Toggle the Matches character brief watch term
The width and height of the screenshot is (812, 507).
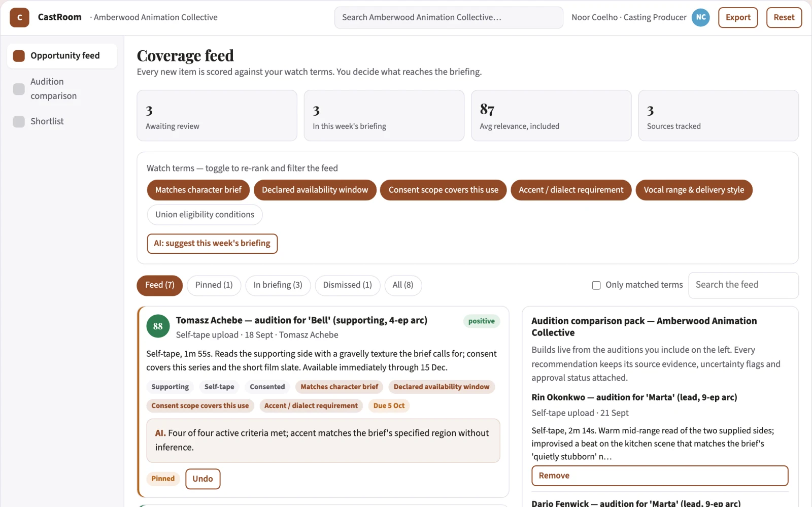click(x=198, y=190)
